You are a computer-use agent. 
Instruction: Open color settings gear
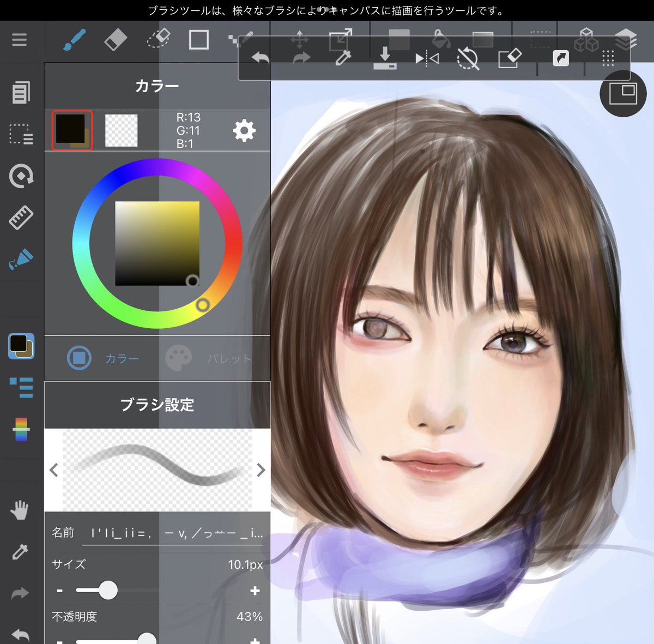tap(244, 131)
